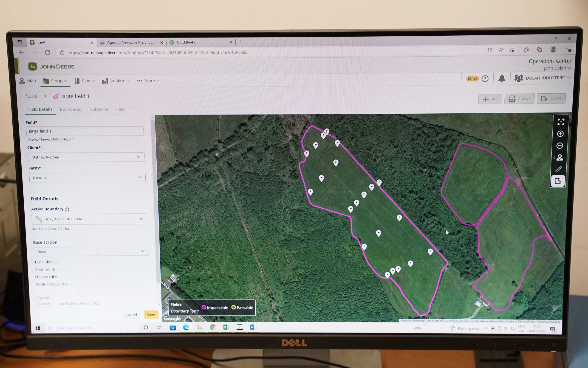Open browser collections icon
The width and height of the screenshot is (588, 368).
point(539,49)
